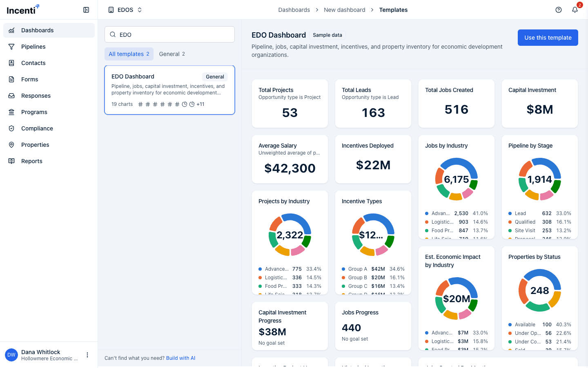Click Jobs Progress value 440
Image resolution: width=588 pixels, height=368 pixels.
(x=351, y=328)
